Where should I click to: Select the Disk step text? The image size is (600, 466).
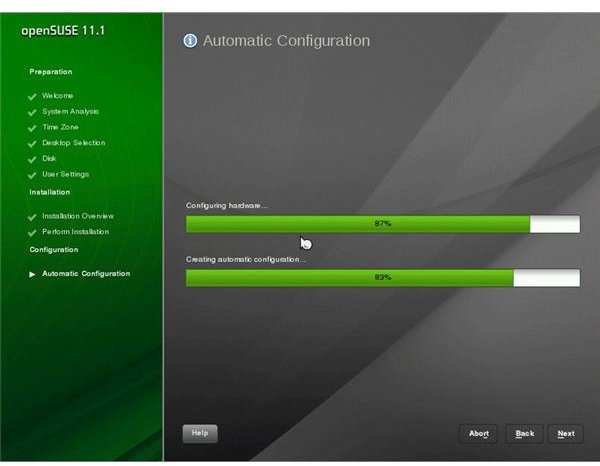(49, 158)
